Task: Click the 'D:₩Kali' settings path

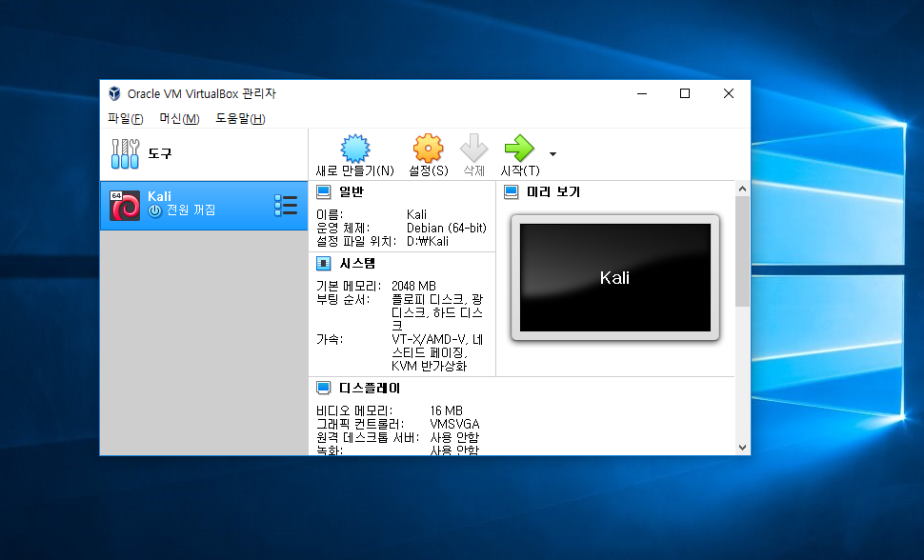Action: (x=428, y=241)
